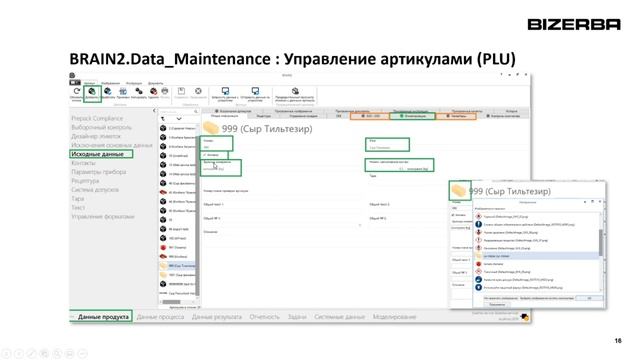
Task: Open Тара in left navigation
Action: point(78,199)
